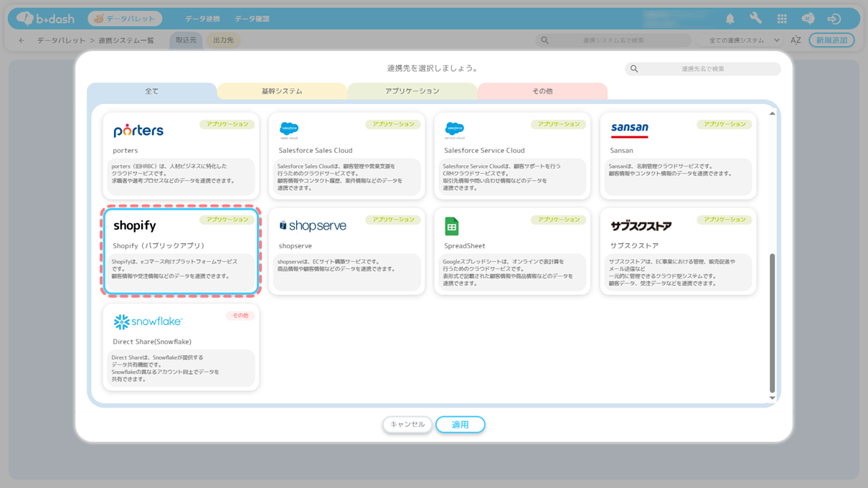Click the Shopify card description text
Image resolution: width=868 pixels, height=488 pixels.
[x=175, y=269]
